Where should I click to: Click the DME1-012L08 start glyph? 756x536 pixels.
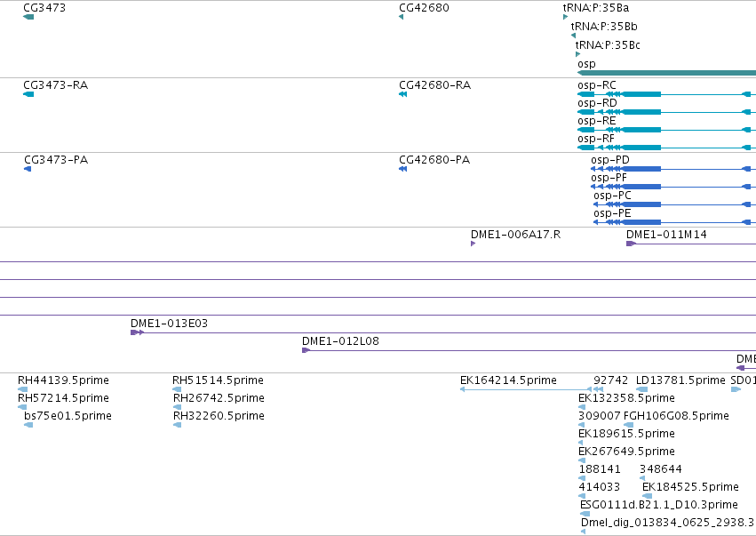[x=306, y=350]
